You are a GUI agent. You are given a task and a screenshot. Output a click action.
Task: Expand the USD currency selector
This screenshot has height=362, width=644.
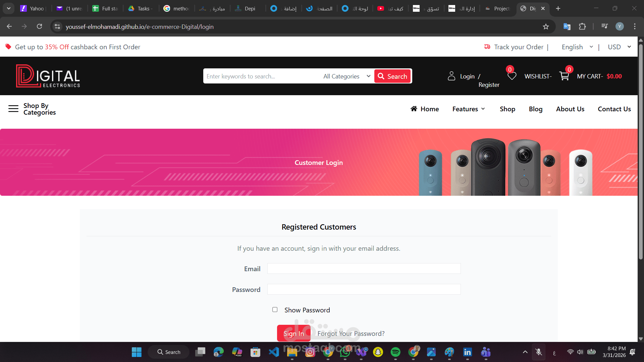point(620,47)
